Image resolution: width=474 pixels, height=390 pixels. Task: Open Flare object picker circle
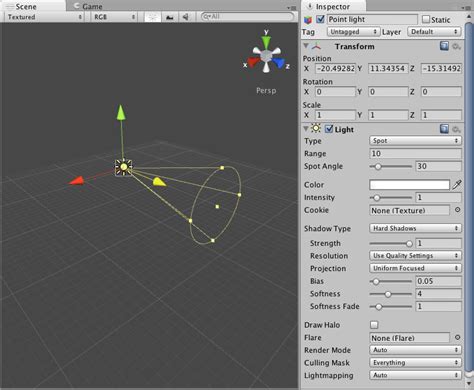pyautogui.click(x=457, y=337)
